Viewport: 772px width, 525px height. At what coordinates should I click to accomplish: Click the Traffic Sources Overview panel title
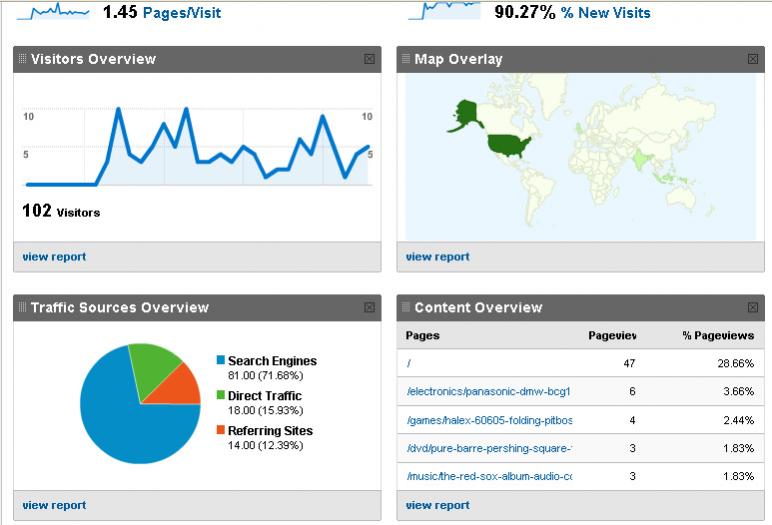tap(120, 308)
